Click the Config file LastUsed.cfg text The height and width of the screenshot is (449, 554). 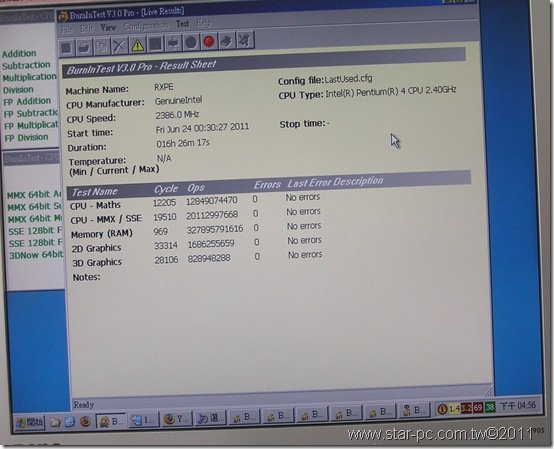pos(325,80)
